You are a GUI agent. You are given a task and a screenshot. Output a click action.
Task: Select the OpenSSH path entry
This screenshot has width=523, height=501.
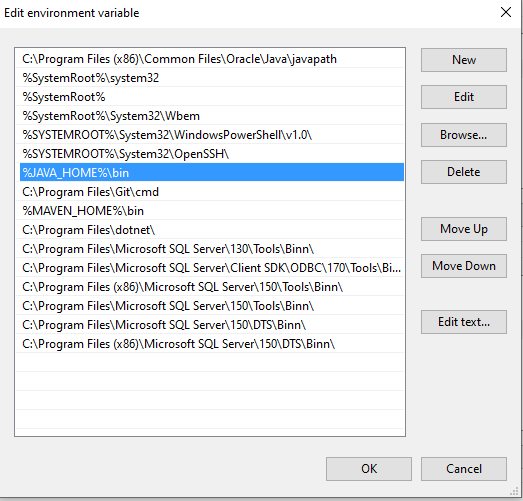click(211, 154)
